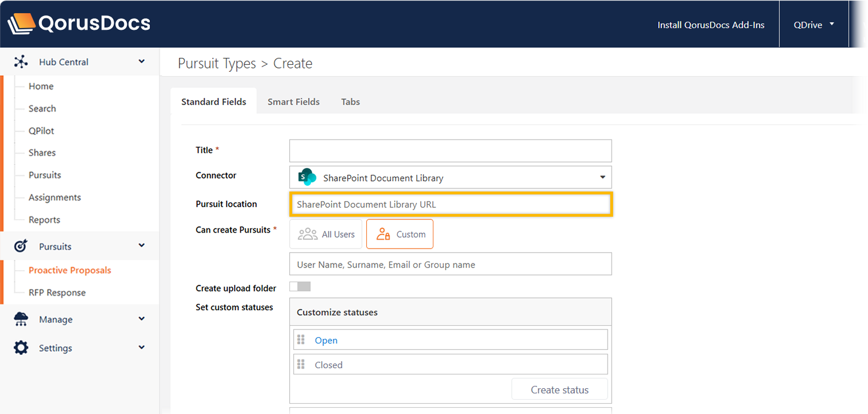Collapse the Hub Central section chevron
Screen dimensions: 868x414
point(141,61)
